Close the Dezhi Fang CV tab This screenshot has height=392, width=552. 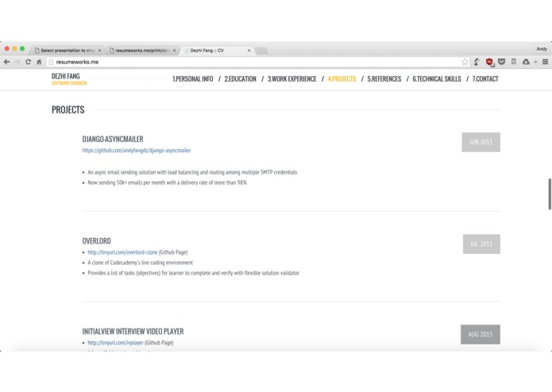point(249,51)
